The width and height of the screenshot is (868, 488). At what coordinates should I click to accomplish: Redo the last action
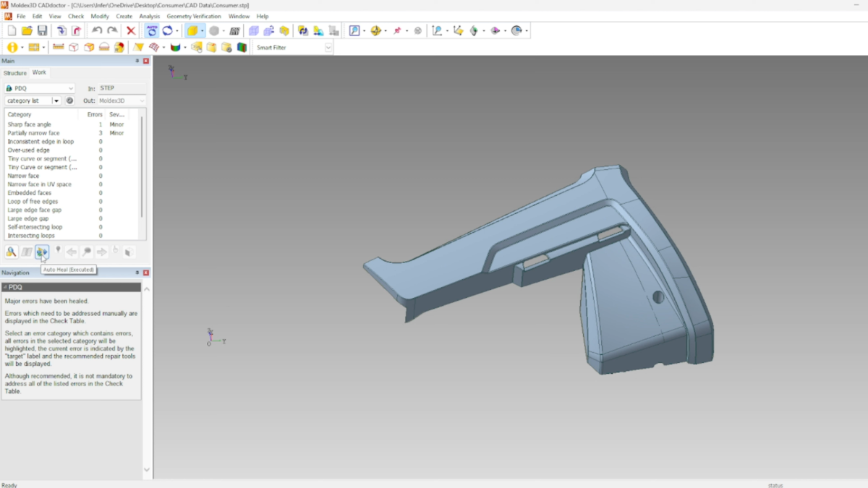coord(112,30)
